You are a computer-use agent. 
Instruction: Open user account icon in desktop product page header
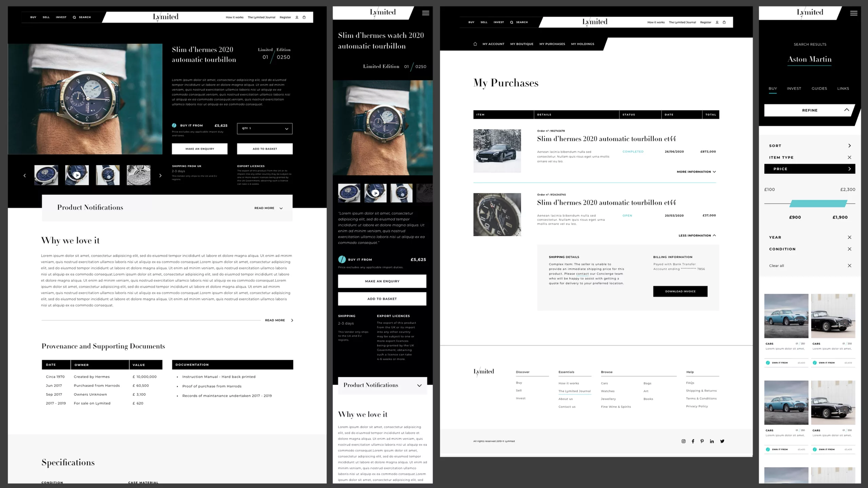297,17
